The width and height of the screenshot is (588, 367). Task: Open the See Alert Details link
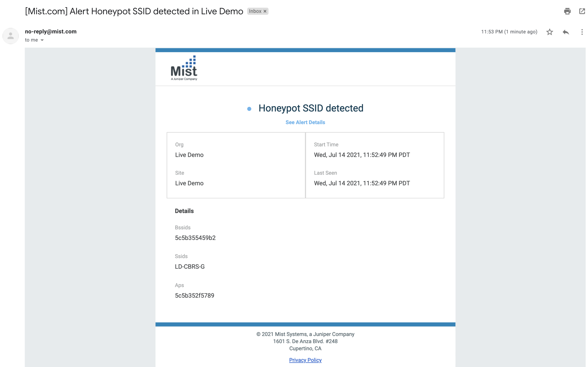305,122
